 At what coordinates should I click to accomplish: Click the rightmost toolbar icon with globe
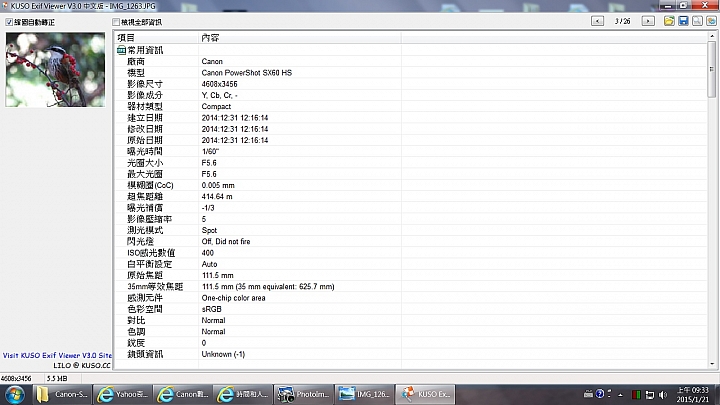(712, 21)
